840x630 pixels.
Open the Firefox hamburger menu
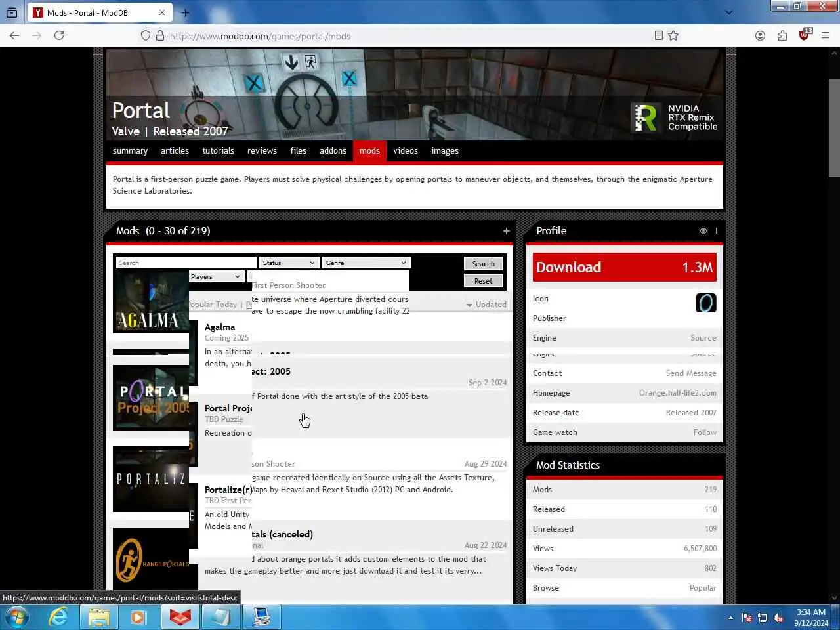click(826, 36)
